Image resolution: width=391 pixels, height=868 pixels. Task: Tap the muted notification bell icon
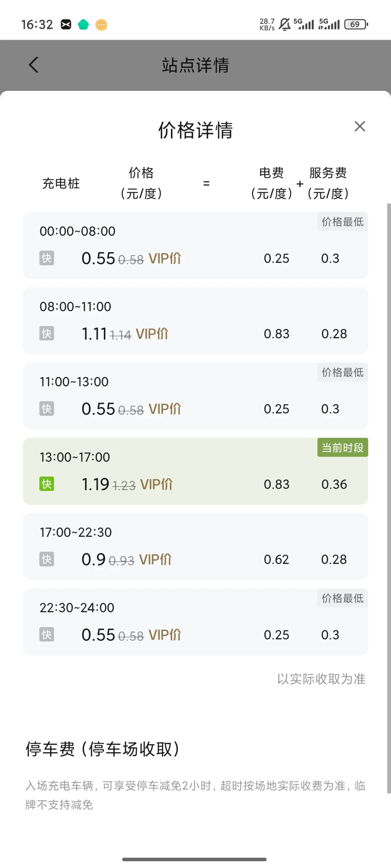(x=285, y=24)
